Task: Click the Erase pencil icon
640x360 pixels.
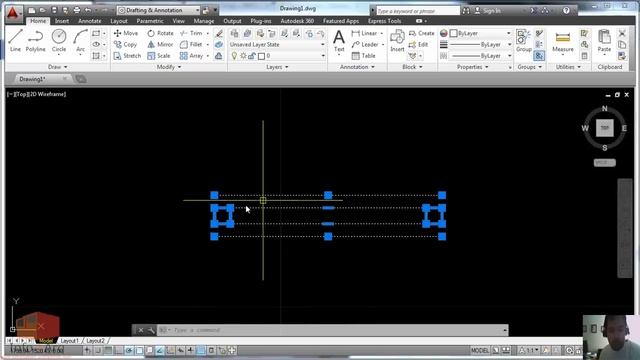Action: (219, 33)
